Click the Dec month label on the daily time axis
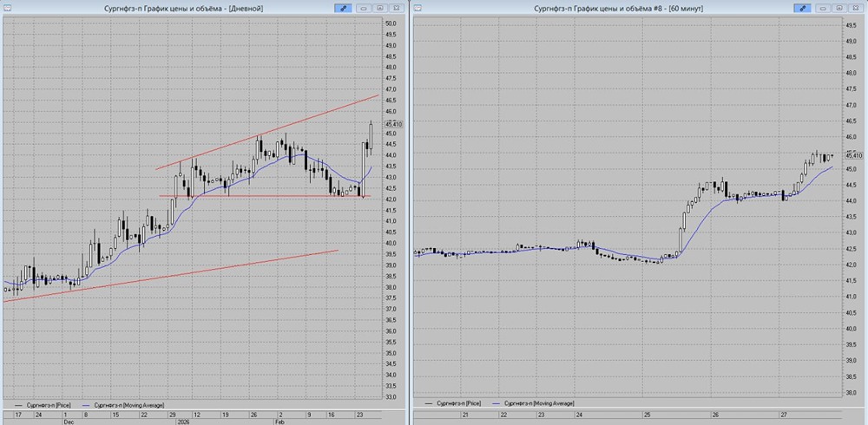This screenshot has height=425, width=868. click(67, 422)
